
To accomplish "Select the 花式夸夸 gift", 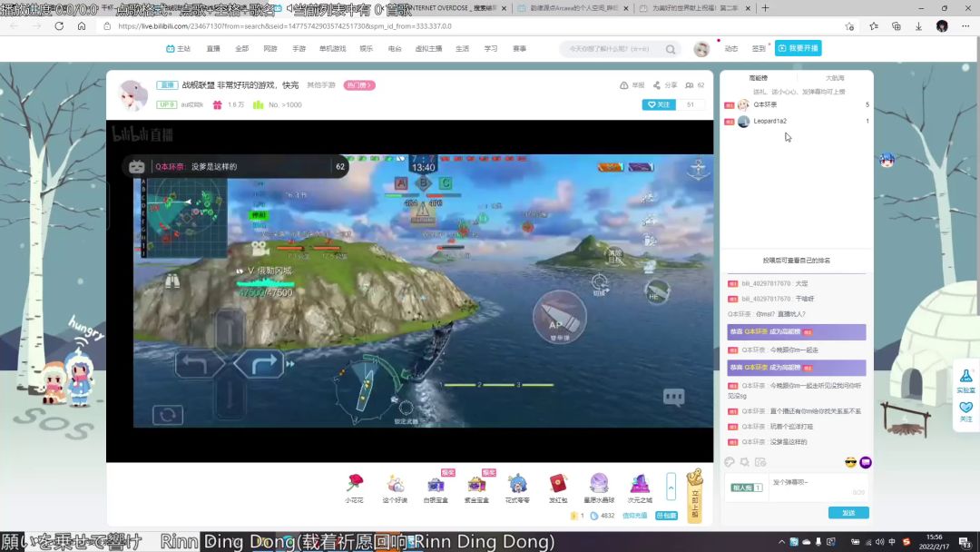I will [x=517, y=488].
